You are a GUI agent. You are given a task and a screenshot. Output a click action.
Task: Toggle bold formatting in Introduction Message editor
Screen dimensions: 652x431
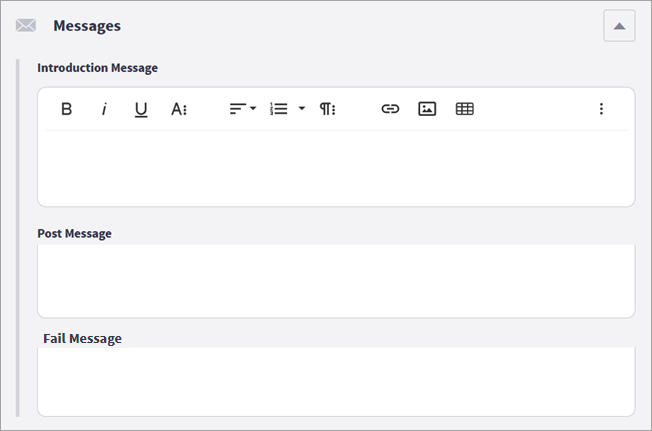pos(67,109)
